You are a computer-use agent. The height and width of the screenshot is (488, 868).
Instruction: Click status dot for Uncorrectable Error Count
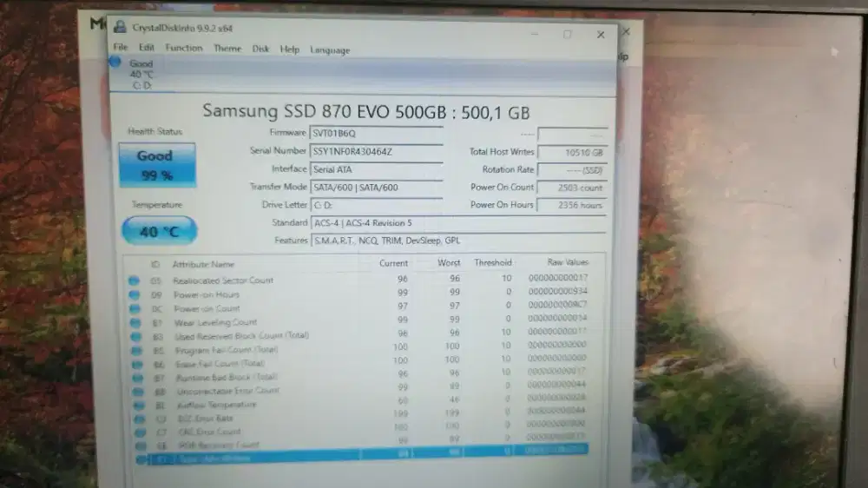(x=138, y=392)
